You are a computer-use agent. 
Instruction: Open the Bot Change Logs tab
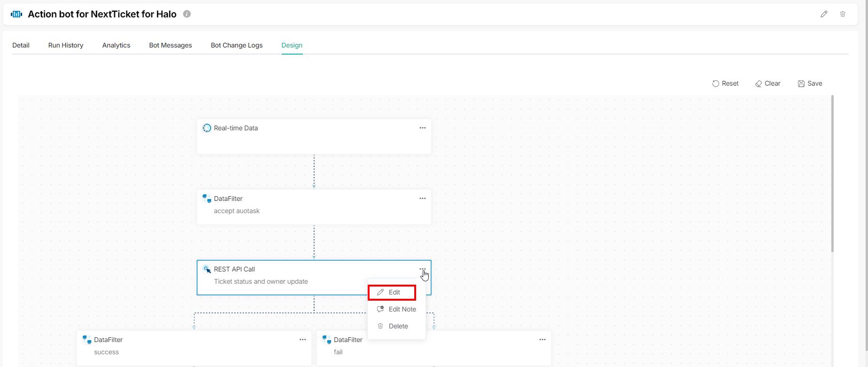[237, 45]
